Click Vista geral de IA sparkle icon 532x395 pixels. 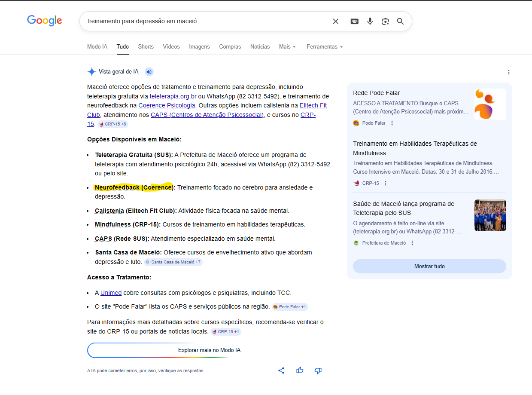91,72
